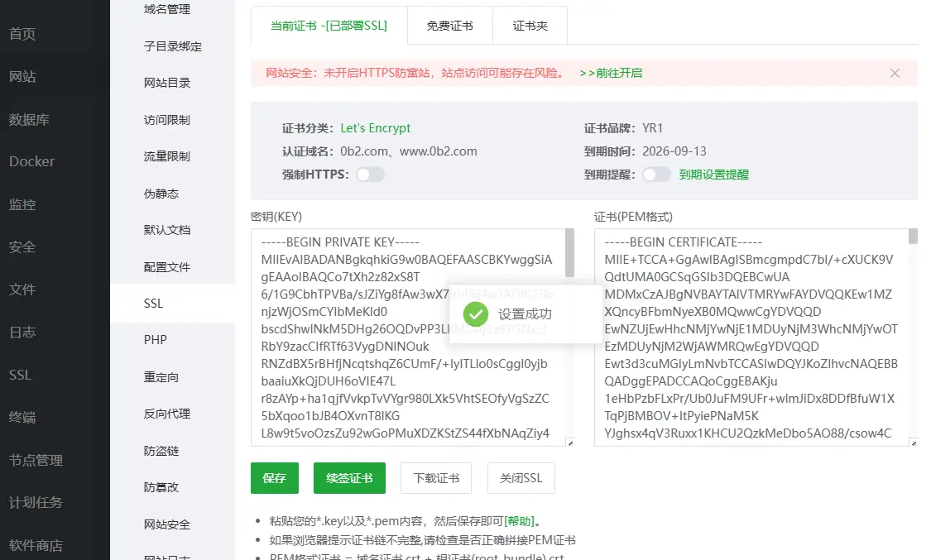
Task: Dismiss the HTTPS security warning banner
Action: click(x=895, y=73)
